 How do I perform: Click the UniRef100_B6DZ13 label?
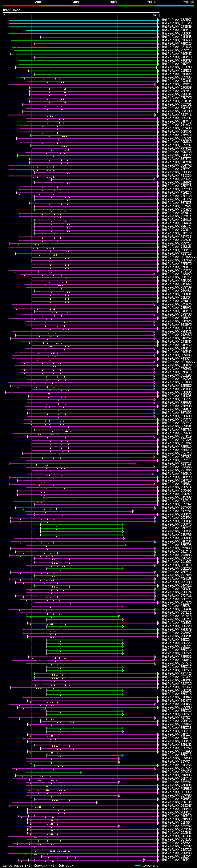177,754
